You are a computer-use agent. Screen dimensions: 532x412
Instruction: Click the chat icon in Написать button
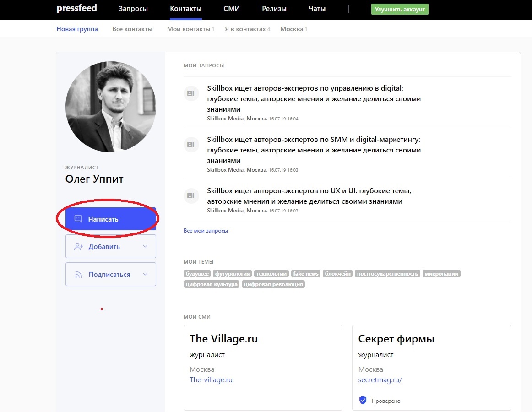pos(78,219)
